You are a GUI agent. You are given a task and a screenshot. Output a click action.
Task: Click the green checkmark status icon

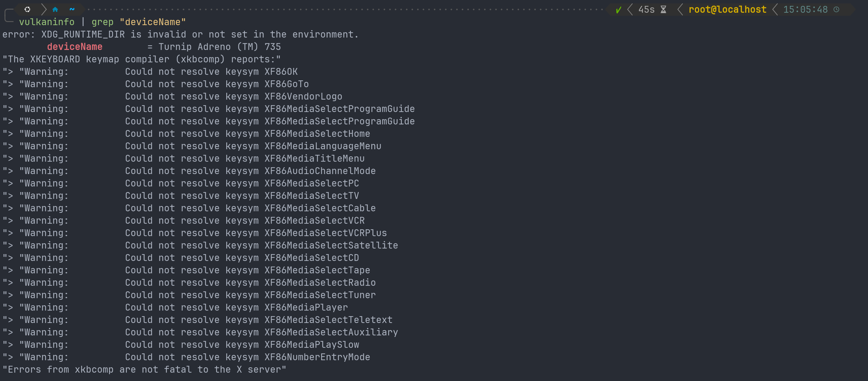tap(618, 10)
